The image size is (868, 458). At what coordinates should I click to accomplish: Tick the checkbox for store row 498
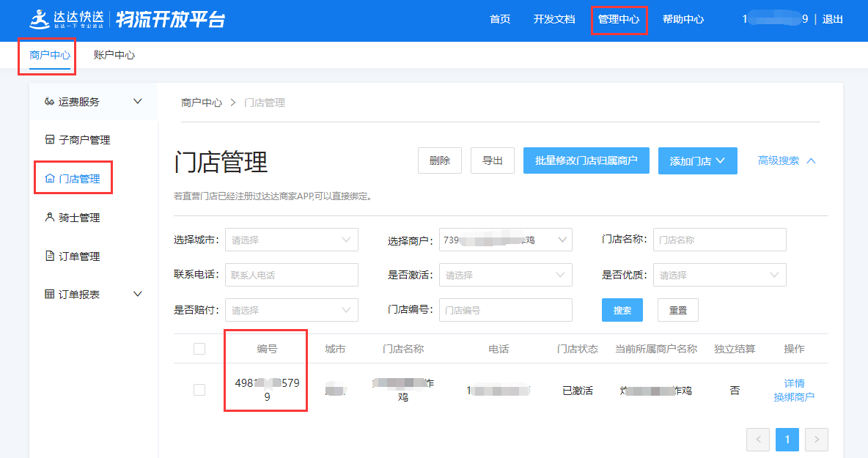[199, 390]
